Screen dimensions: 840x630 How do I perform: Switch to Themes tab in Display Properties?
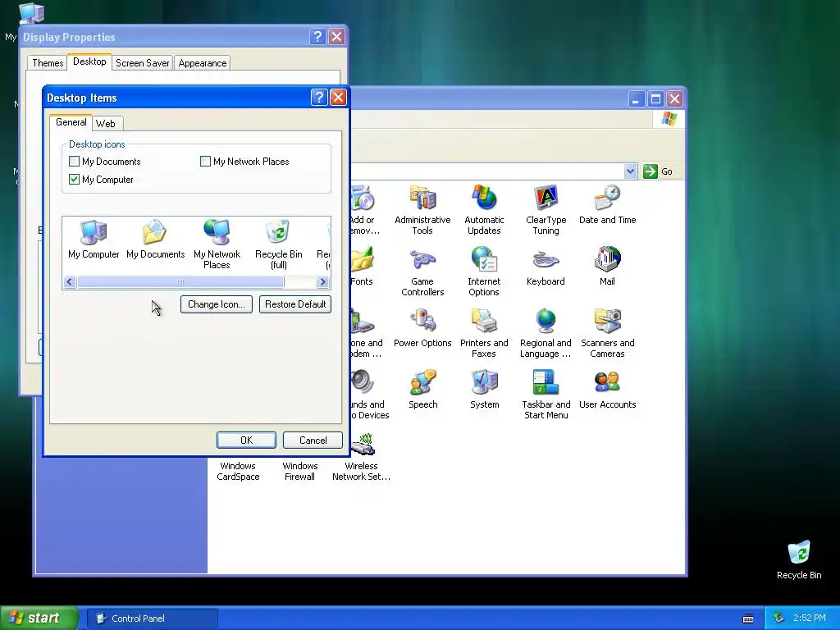[x=48, y=63]
